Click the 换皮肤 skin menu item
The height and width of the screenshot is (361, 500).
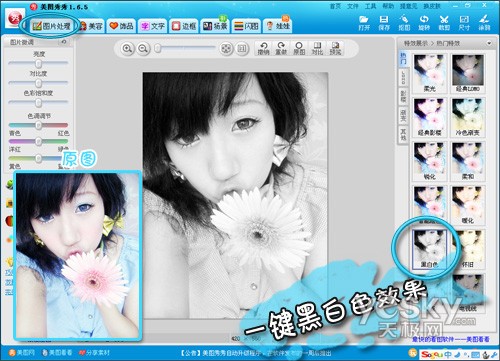(x=432, y=6)
